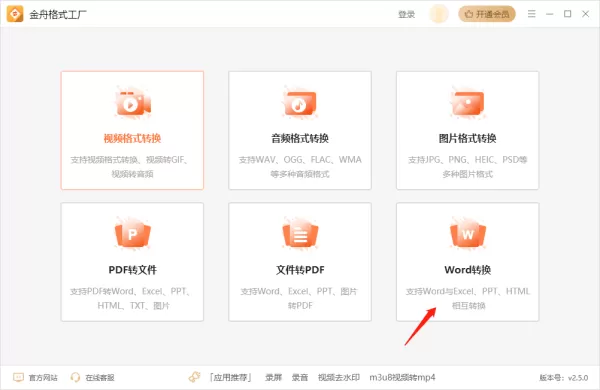Click the PDF to file P icon
600x390 pixels.
click(132, 233)
